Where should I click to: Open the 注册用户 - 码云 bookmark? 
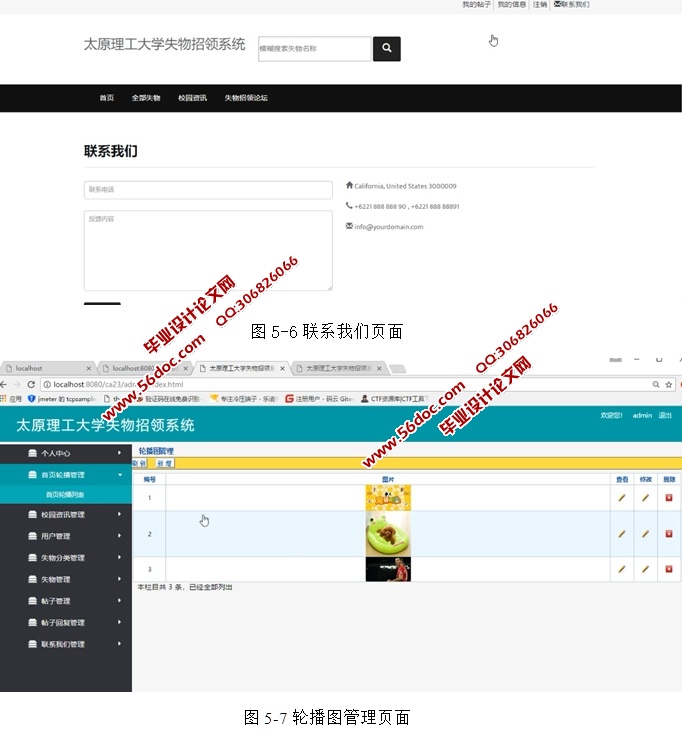[x=319, y=399]
